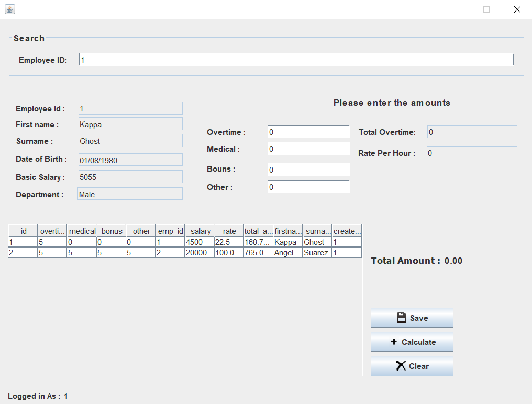Focus the search Employee ID field
Image resolution: width=532 pixels, height=404 pixels.
pos(296,60)
